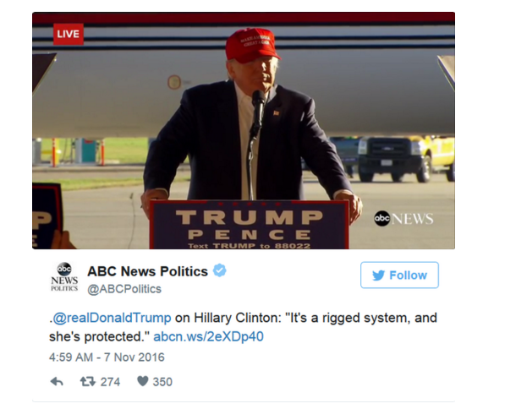505x420 pixels.
Task: Click the Trump Pence podium sign in video
Action: [x=250, y=225]
